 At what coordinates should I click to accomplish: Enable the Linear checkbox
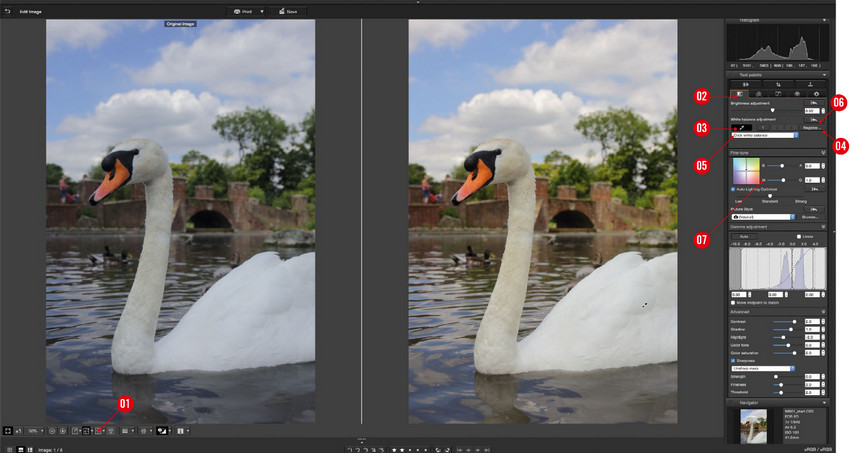pos(799,237)
